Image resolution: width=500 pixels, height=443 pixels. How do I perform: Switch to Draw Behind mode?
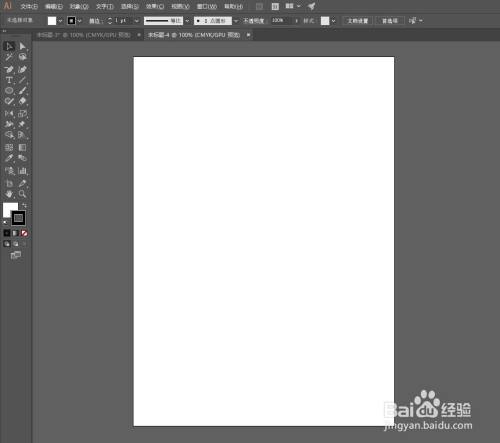[x=15, y=244]
